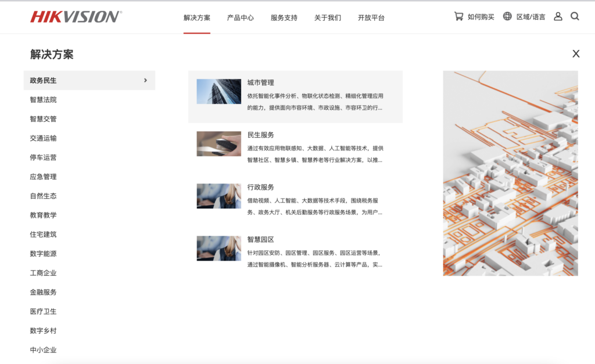Select 中小企业 category
595x364 pixels.
[x=43, y=350]
